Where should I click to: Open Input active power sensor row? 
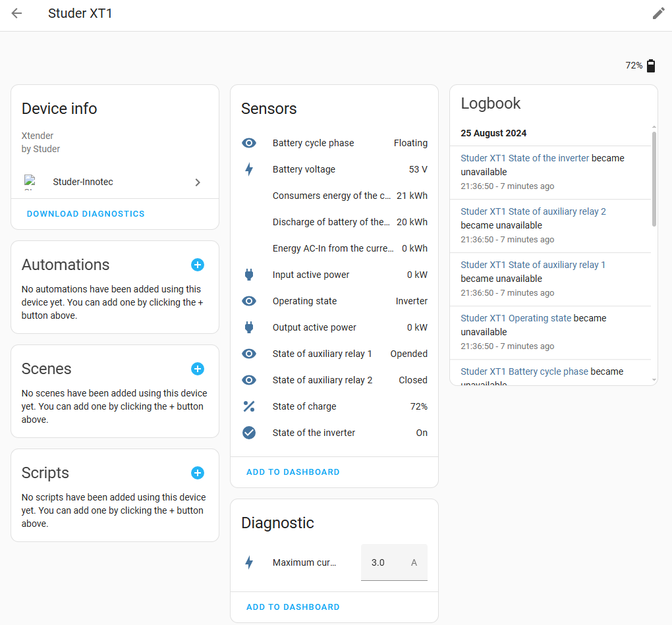coord(334,275)
